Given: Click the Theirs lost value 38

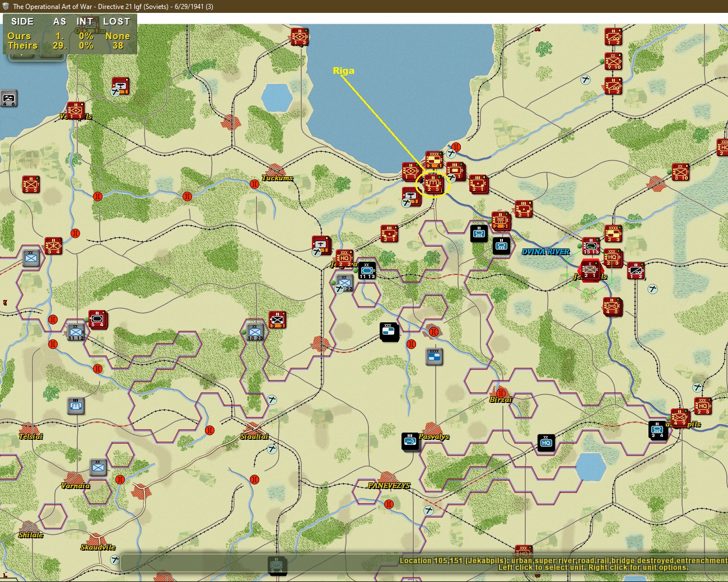Looking at the screenshot, I should (x=118, y=46).
